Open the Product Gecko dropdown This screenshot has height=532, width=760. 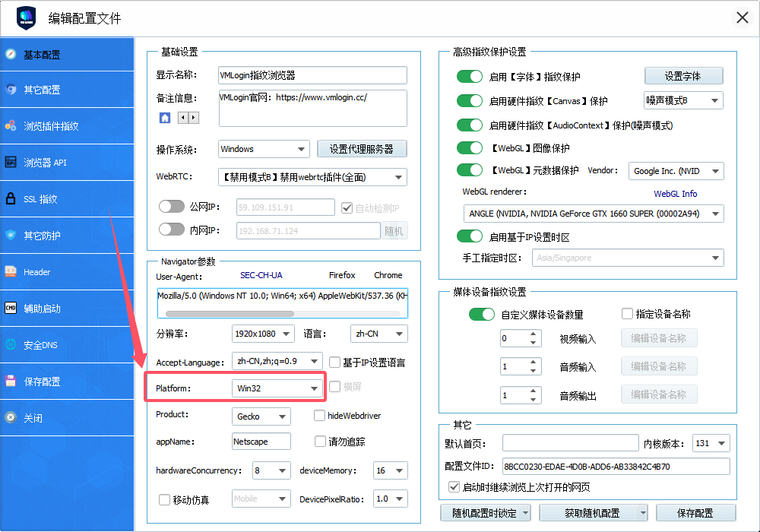click(x=261, y=416)
